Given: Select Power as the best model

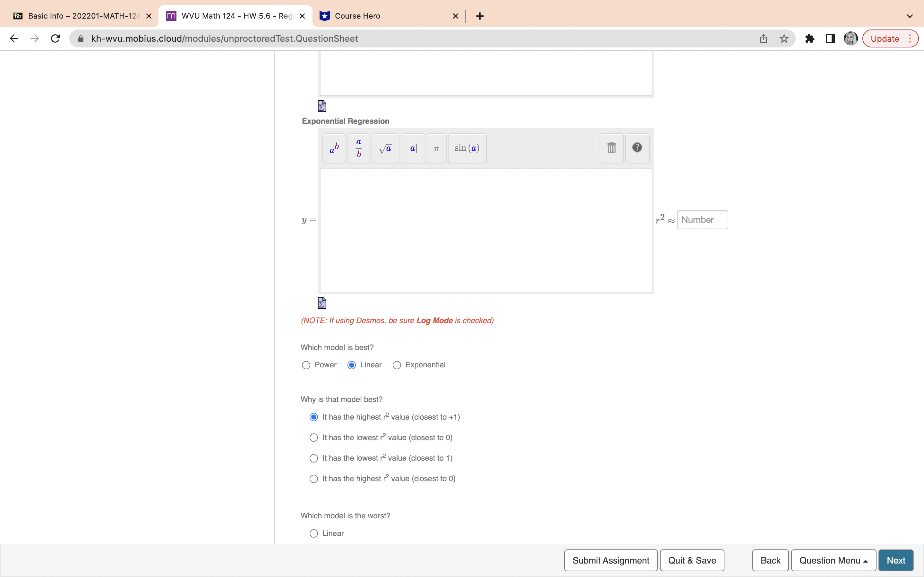Looking at the screenshot, I should [x=305, y=365].
